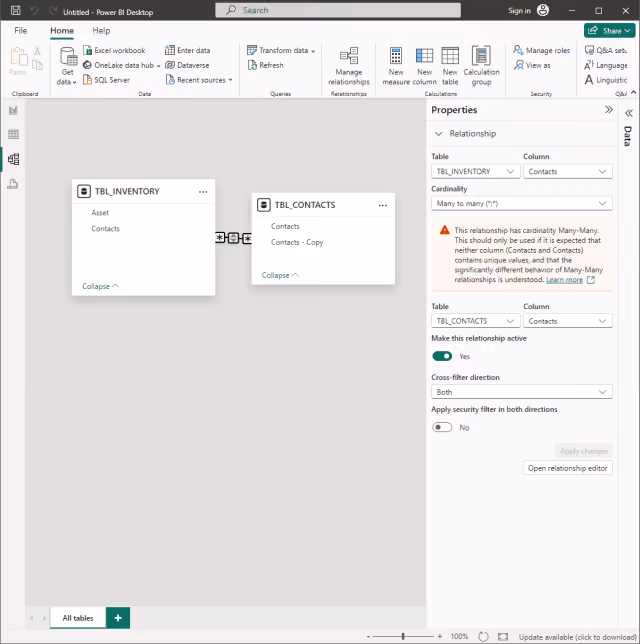
Task: Open the user account avatar icon
Action: point(543,11)
